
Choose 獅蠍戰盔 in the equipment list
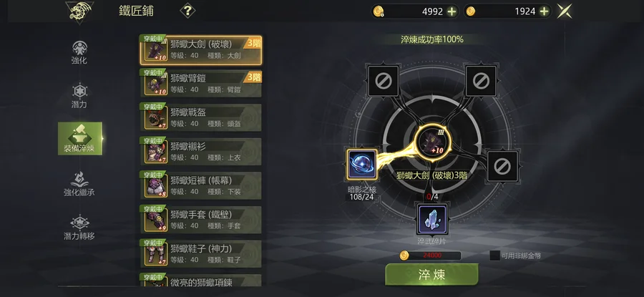coord(201,117)
